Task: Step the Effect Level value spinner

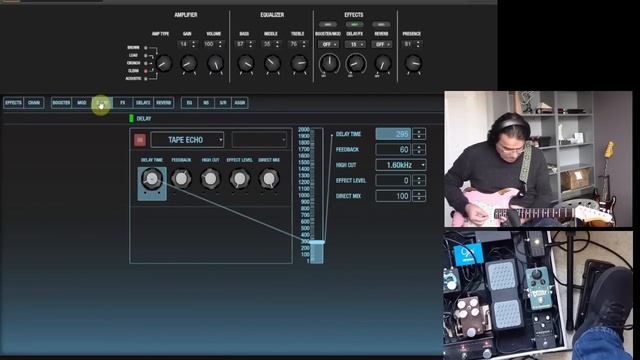Action: [419, 180]
